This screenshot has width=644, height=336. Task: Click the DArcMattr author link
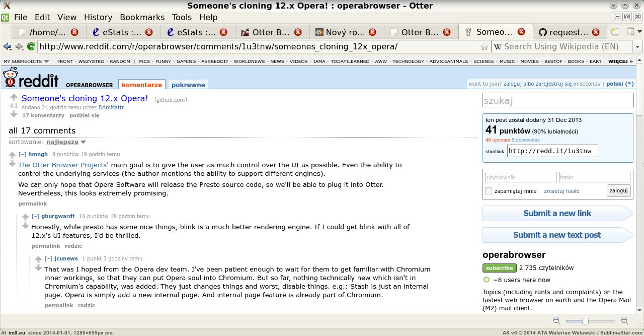[x=111, y=107]
